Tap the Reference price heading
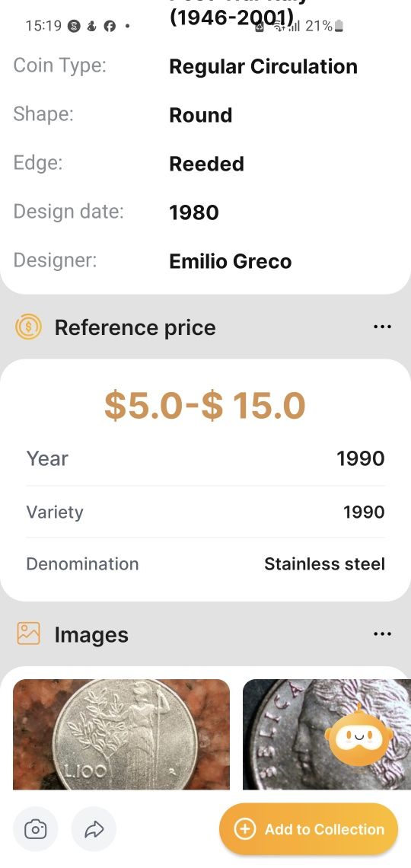The width and height of the screenshot is (411, 868). (x=135, y=327)
